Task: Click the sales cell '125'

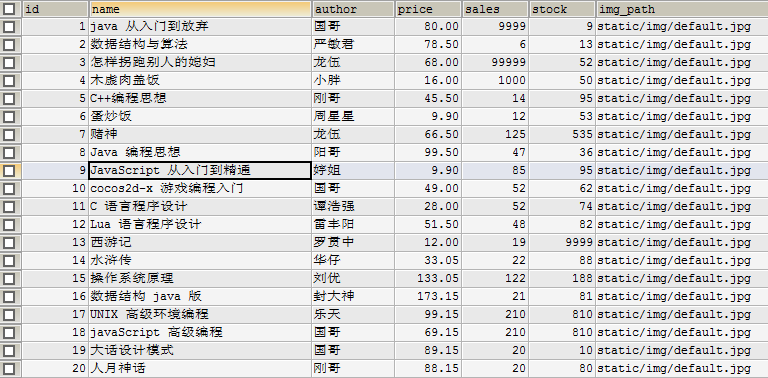Action: pyautogui.click(x=495, y=134)
